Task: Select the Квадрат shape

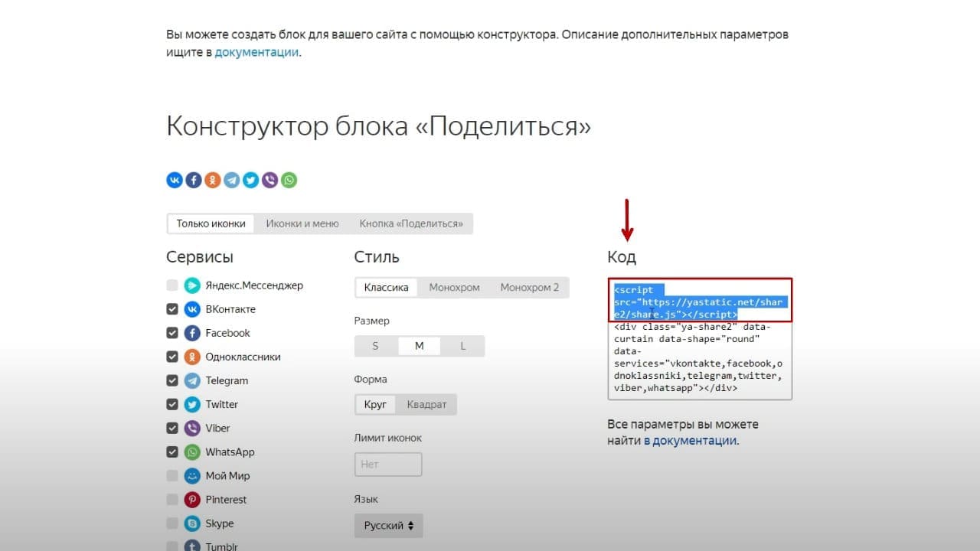Action: [x=426, y=404]
